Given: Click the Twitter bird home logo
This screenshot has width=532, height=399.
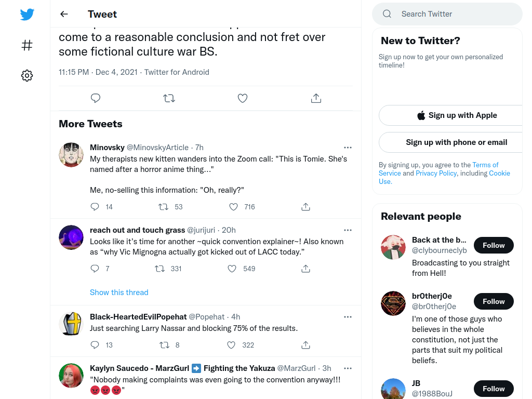Looking at the screenshot, I should 27,14.
